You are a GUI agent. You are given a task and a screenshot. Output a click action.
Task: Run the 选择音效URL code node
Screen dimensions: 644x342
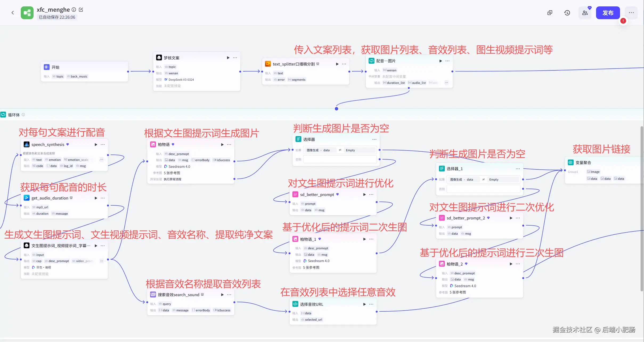coord(364,304)
